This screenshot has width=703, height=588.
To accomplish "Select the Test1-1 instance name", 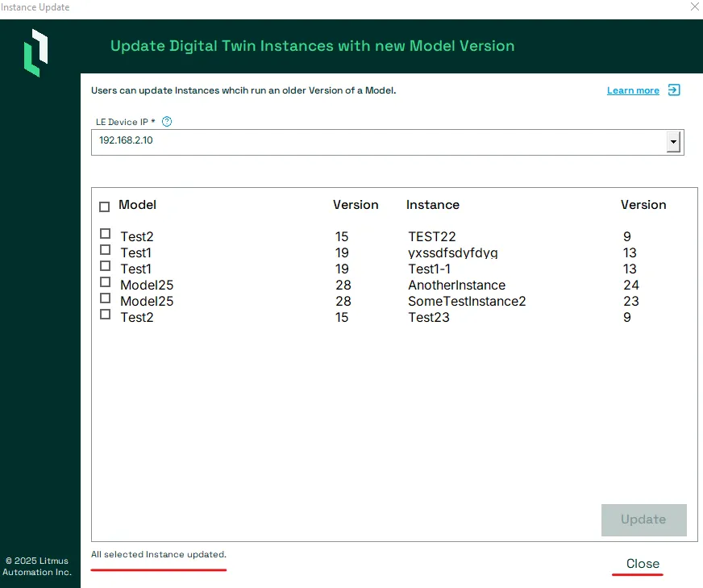I will coord(429,269).
